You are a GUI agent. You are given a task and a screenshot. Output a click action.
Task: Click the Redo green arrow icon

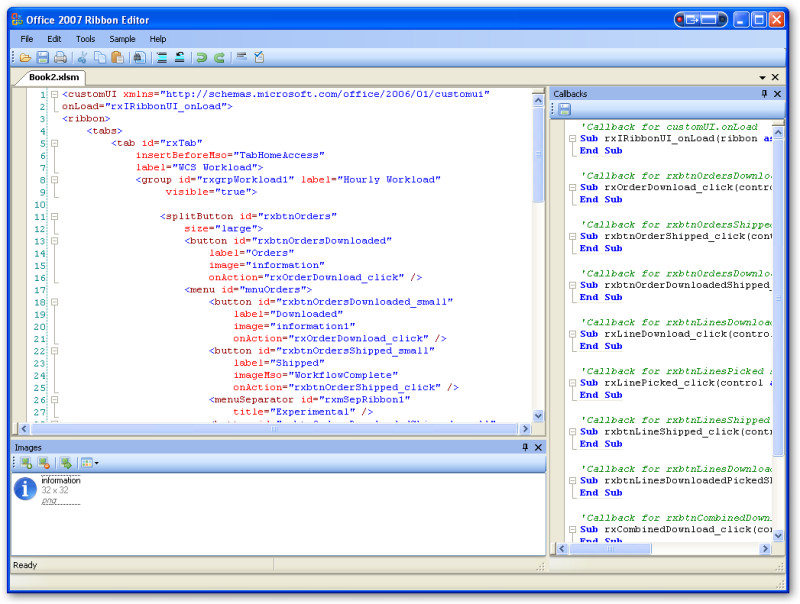click(219, 58)
